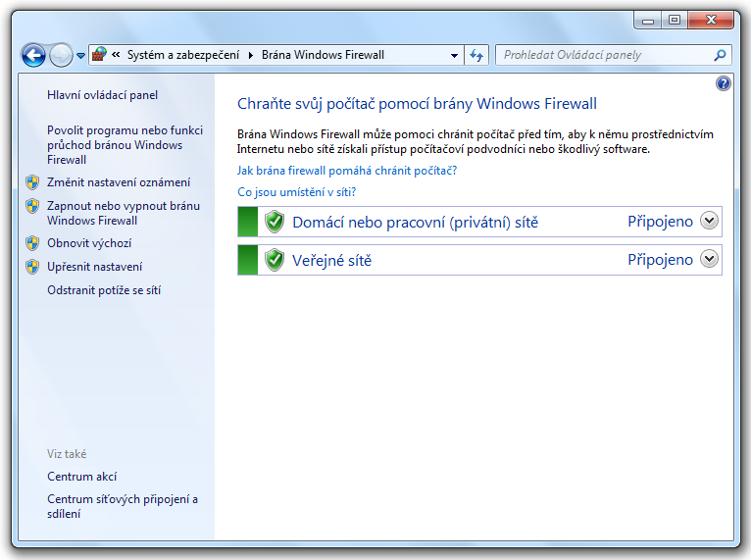
Task: Click shield icon beside Upřesnit nastavení
Action: pyautogui.click(x=32, y=267)
